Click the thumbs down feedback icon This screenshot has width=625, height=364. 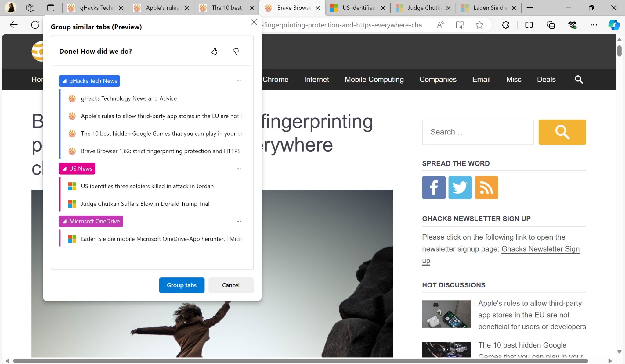pos(236,51)
